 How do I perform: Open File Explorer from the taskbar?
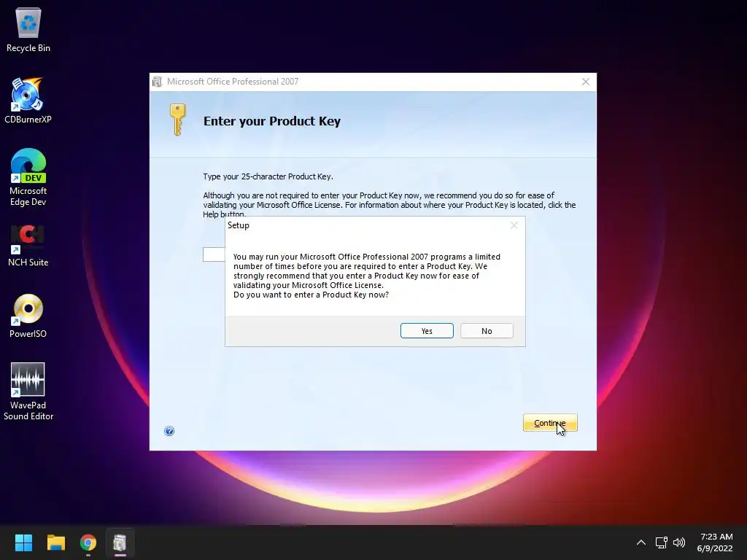pyautogui.click(x=55, y=542)
